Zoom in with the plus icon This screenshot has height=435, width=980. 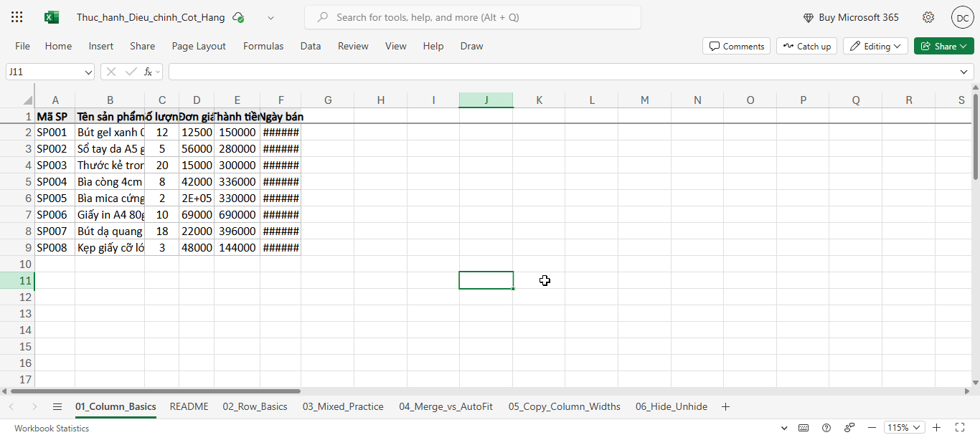click(937, 428)
